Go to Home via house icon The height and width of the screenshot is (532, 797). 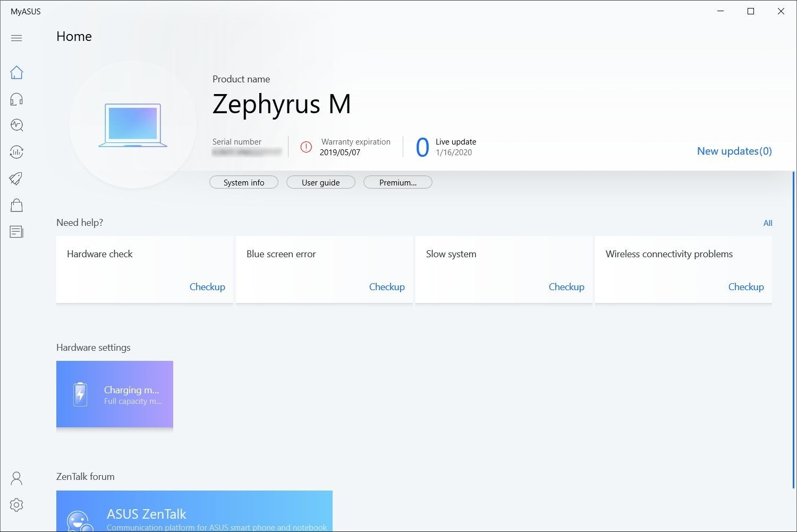(x=16, y=72)
